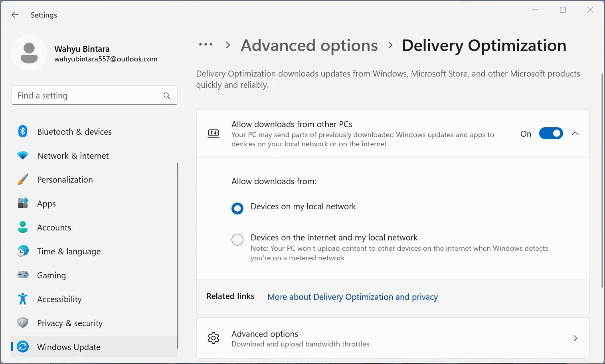The height and width of the screenshot is (364, 605).
Task: Open Accessibility settings icon
Action: (23, 299)
